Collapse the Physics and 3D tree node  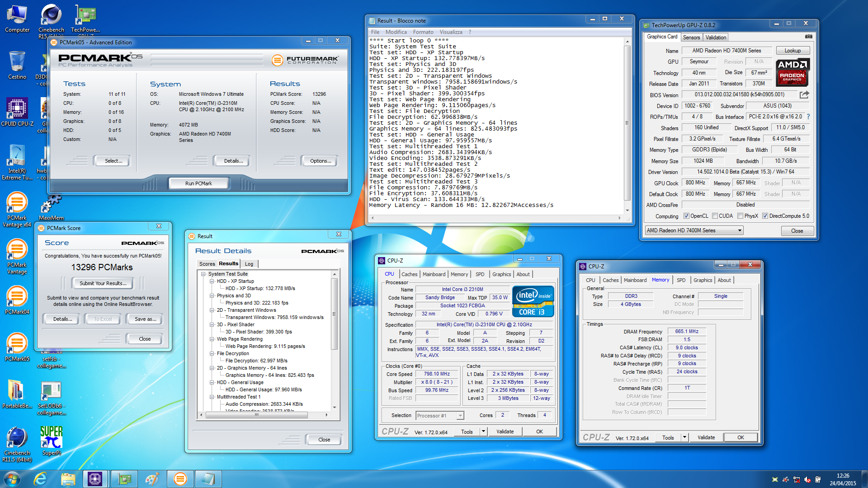(x=212, y=296)
